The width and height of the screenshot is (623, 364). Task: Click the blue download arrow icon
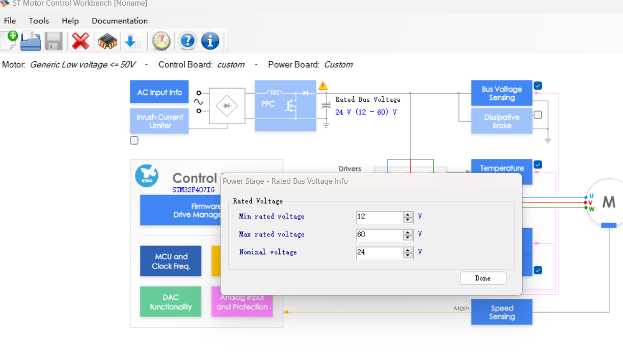(x=133, y=41)
